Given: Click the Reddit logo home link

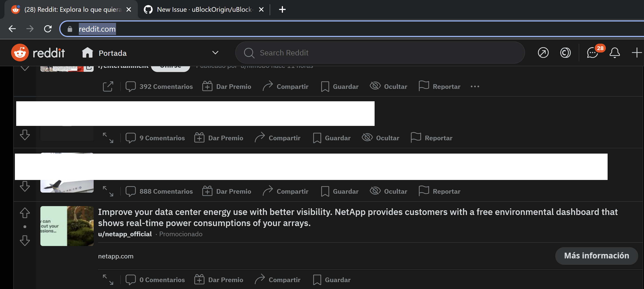Looking at the screenshot, I should [38, 53].
